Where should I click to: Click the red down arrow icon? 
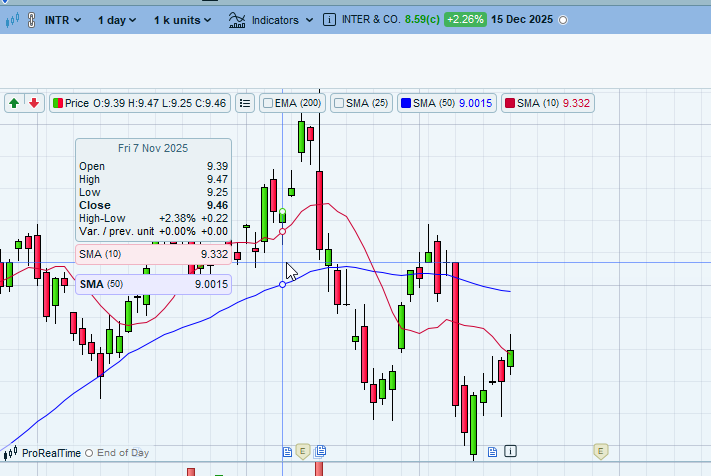tap(34, 103)
